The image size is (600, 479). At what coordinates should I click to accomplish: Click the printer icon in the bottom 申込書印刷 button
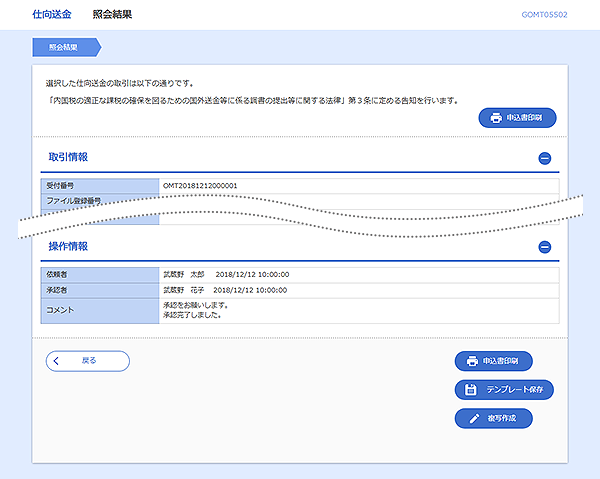[471, 361]
